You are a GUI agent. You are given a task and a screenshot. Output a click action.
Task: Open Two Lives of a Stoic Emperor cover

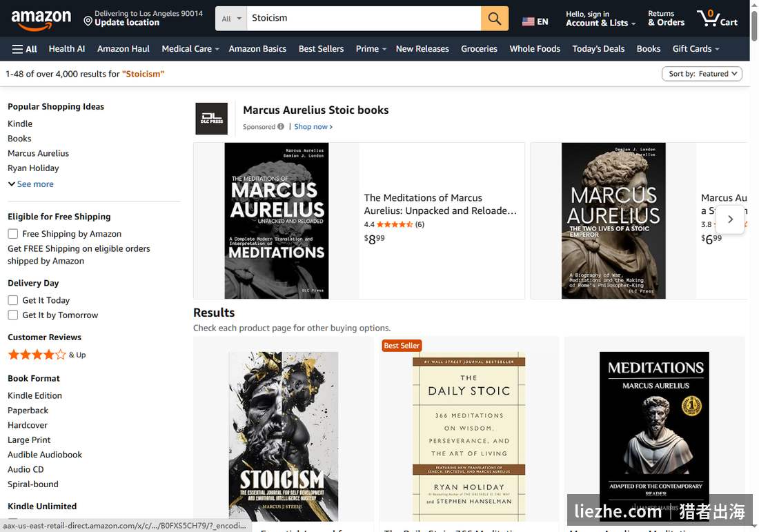coord(613,221)
